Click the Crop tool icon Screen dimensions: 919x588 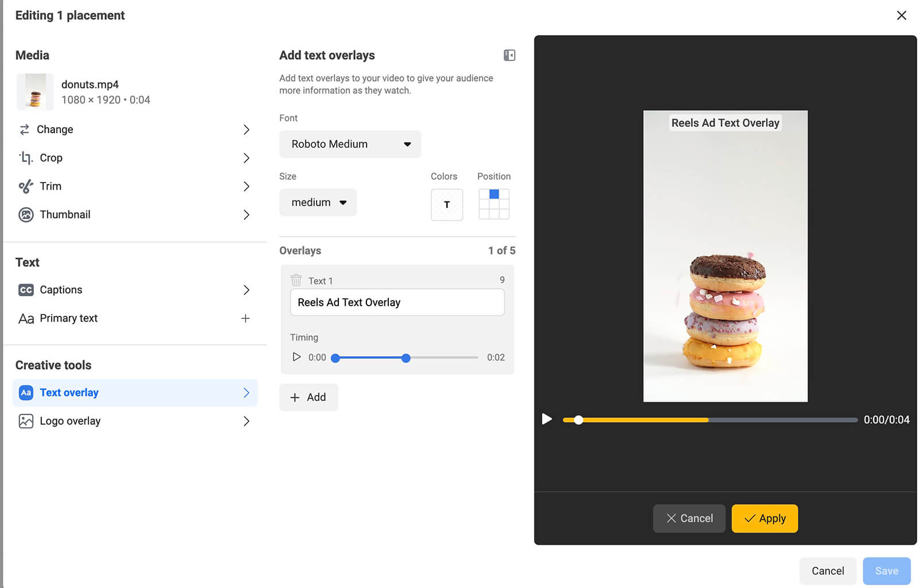click(26, 158)
